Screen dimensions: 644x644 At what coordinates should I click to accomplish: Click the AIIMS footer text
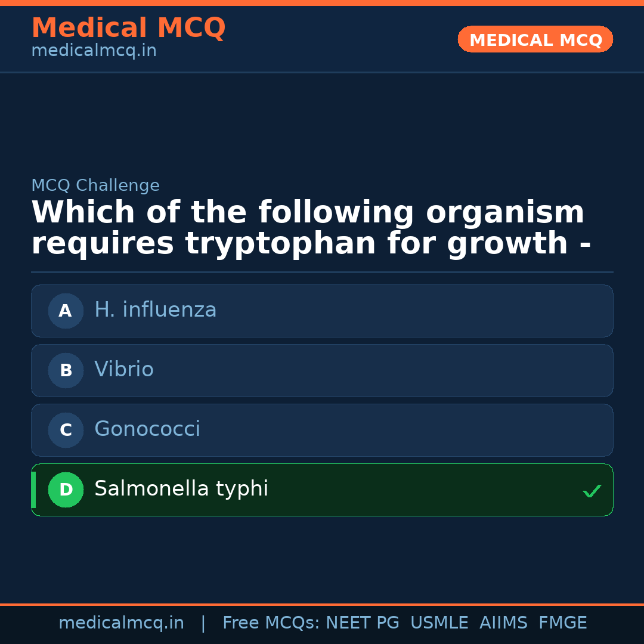[x=503, y=623]
